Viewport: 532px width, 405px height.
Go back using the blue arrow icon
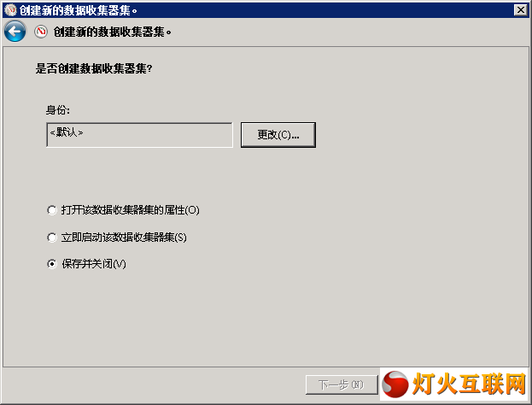tap(15, 32)
